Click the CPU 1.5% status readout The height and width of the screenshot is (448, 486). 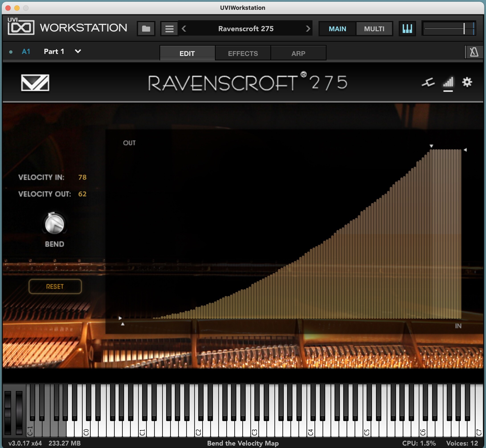419,443
